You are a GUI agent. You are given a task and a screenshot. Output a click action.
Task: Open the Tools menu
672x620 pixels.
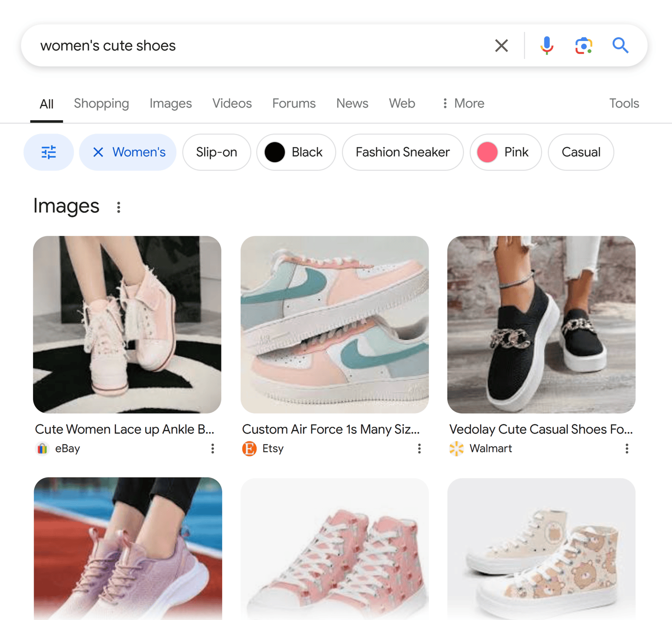coord(624,103)
